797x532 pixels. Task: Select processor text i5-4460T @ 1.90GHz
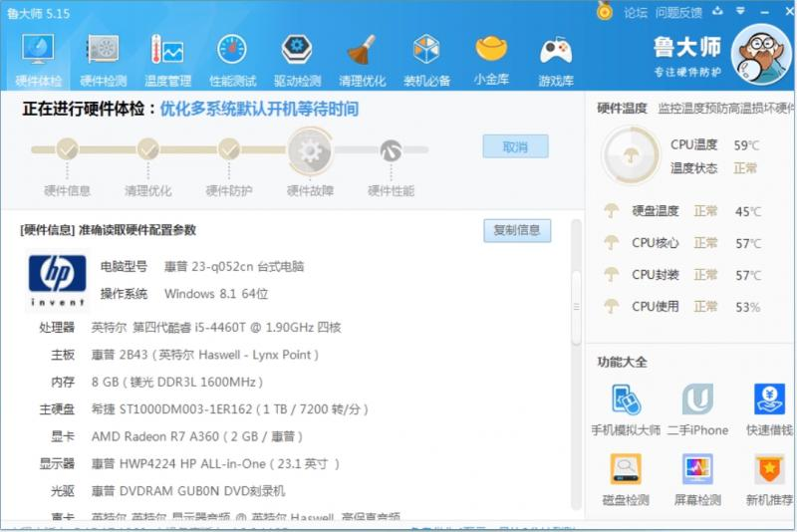click(x=253, y=327)
